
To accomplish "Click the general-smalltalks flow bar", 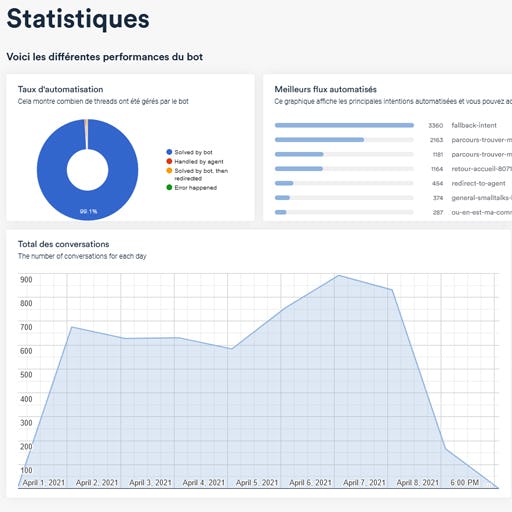I will pyautogui.click(x=344, y=198).
